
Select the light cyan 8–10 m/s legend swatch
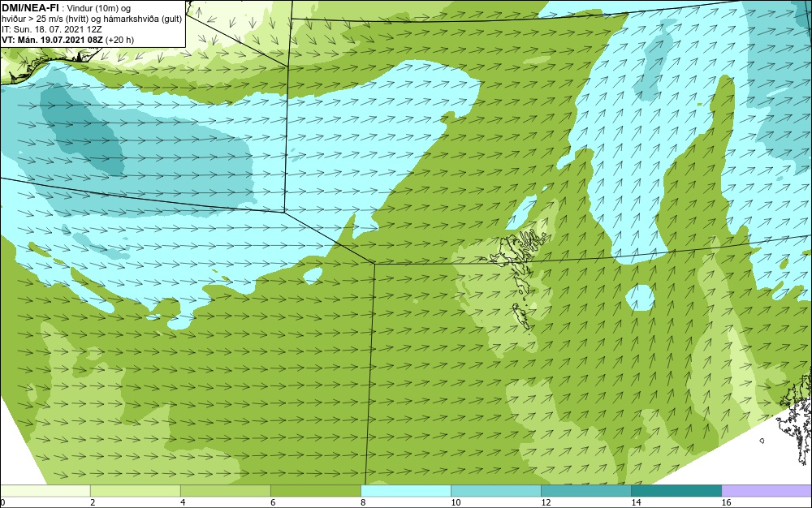point(405,490)
